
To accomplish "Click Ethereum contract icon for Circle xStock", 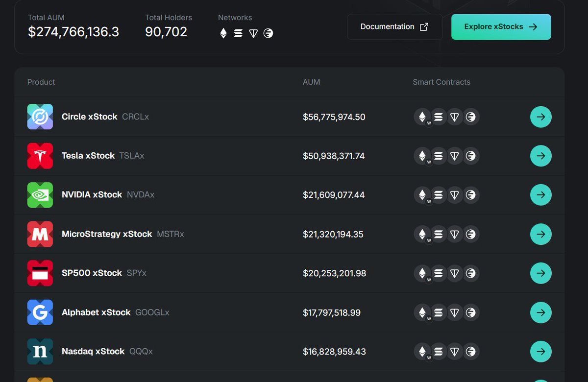I will tap(422, 117).
